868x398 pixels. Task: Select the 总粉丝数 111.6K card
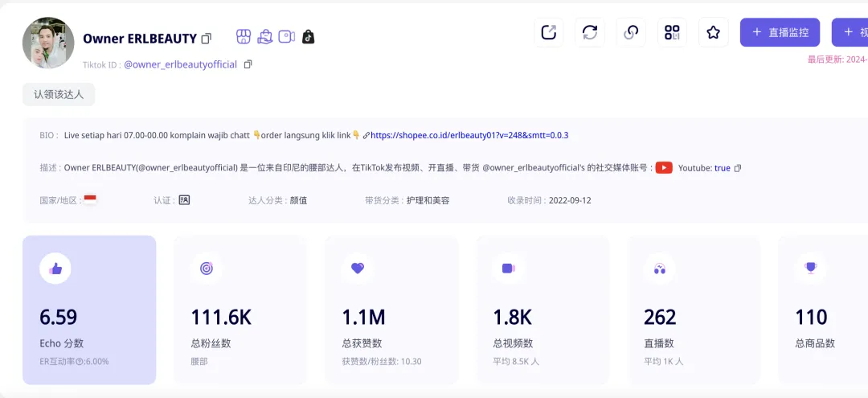240,310
